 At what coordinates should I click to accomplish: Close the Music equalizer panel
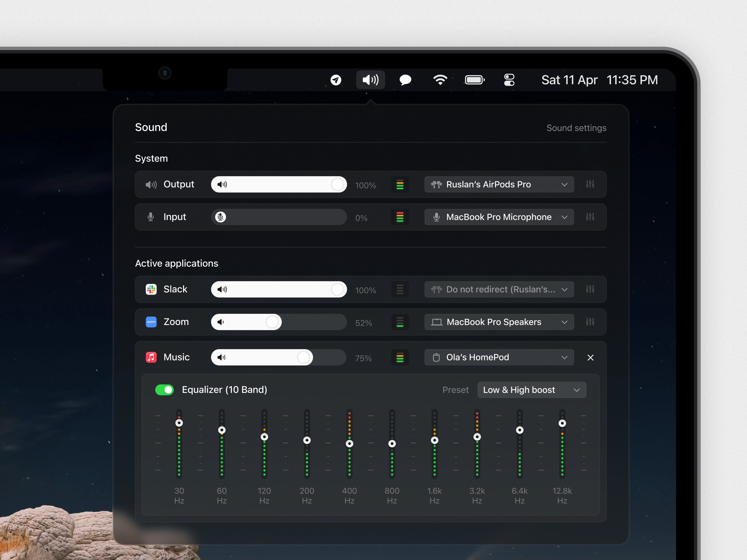[x=590, y=358]
